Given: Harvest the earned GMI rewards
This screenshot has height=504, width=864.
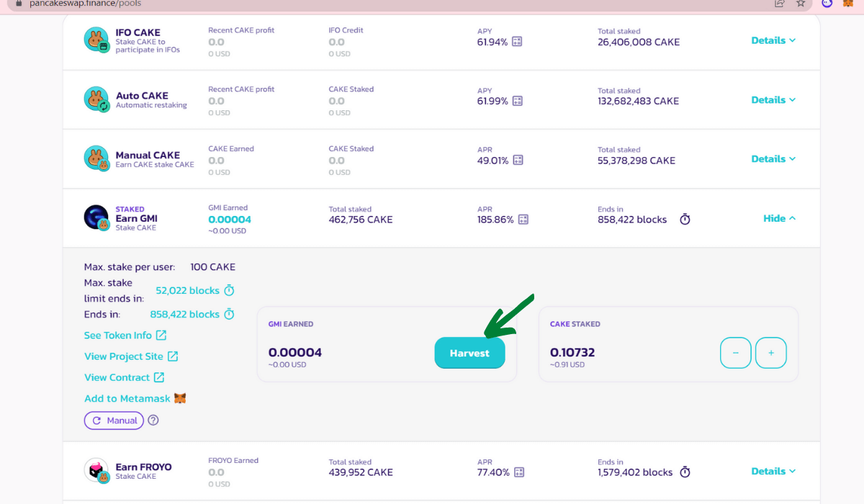Looking at the screenshot, I should coord(469,353).
